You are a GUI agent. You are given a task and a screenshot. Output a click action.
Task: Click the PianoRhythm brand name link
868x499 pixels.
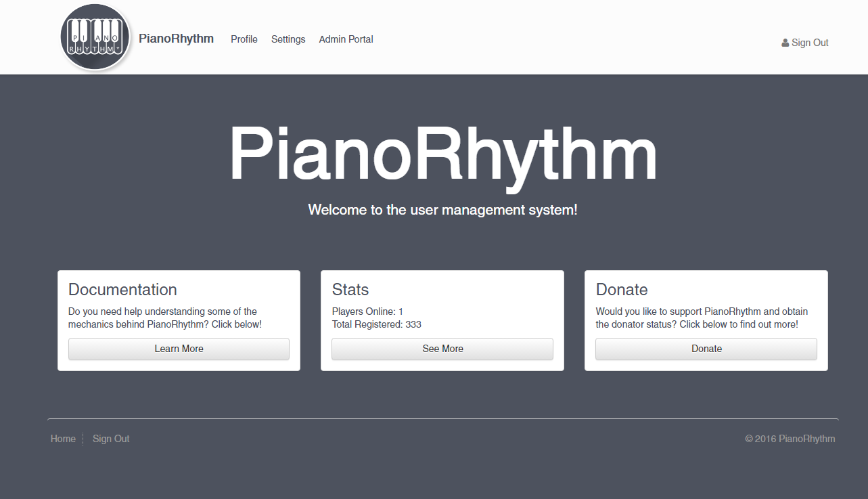(x=176, y=39)
